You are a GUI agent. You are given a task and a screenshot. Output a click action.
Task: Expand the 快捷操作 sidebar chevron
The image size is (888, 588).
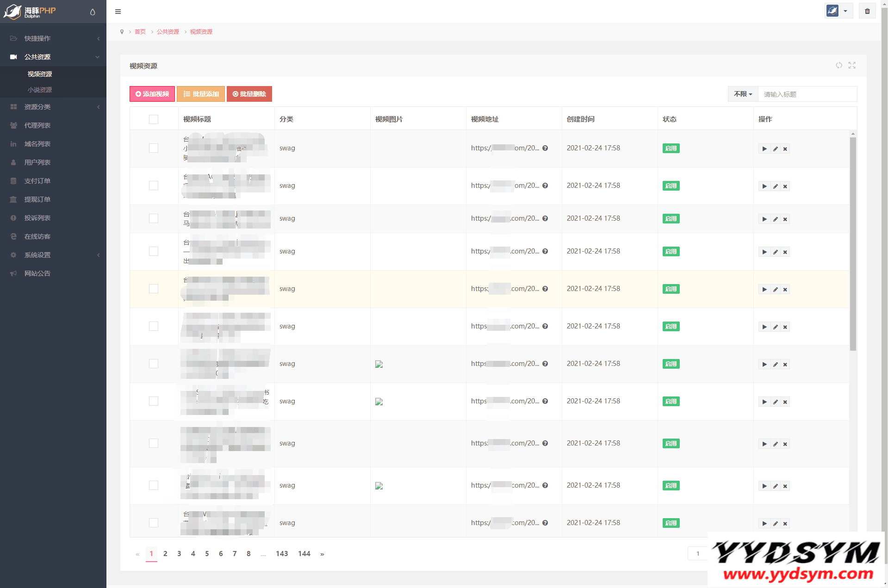tap(98, 38)
